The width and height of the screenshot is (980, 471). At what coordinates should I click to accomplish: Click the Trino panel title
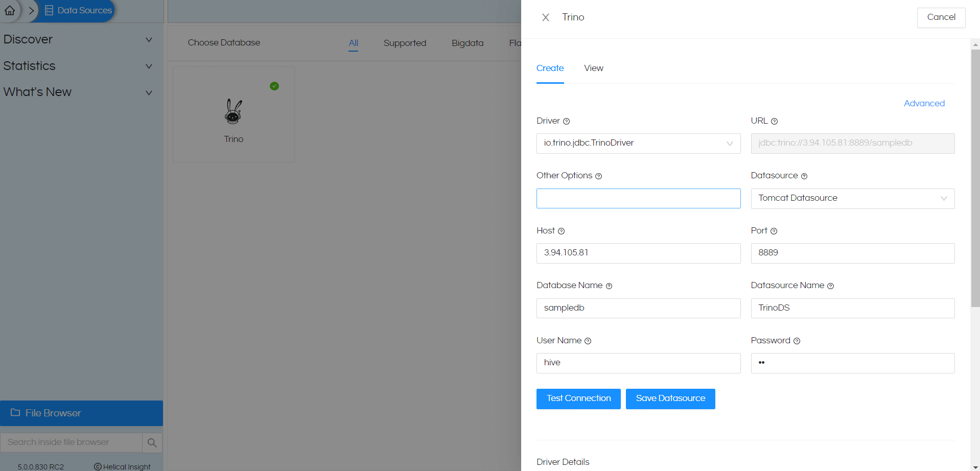(573, 17)
